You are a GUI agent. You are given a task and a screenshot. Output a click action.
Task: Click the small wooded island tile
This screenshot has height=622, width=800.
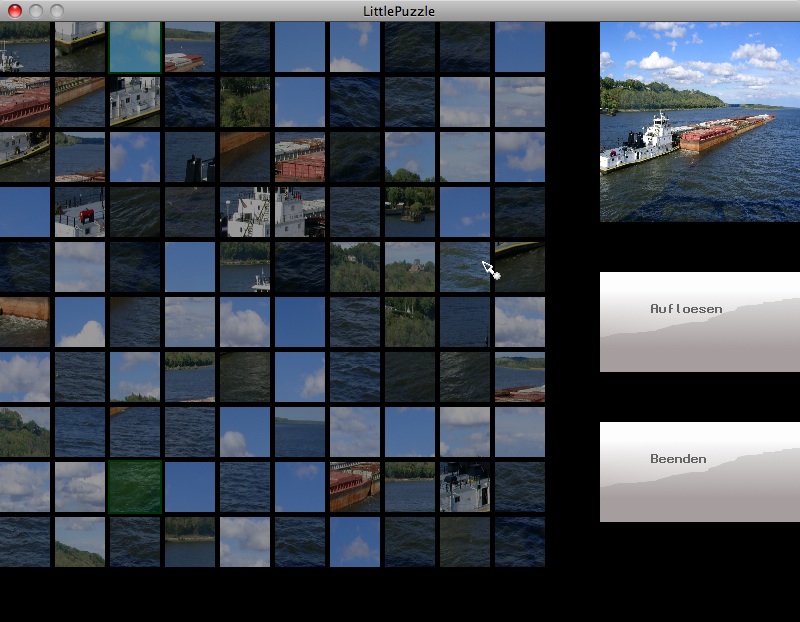pos(410,212)
